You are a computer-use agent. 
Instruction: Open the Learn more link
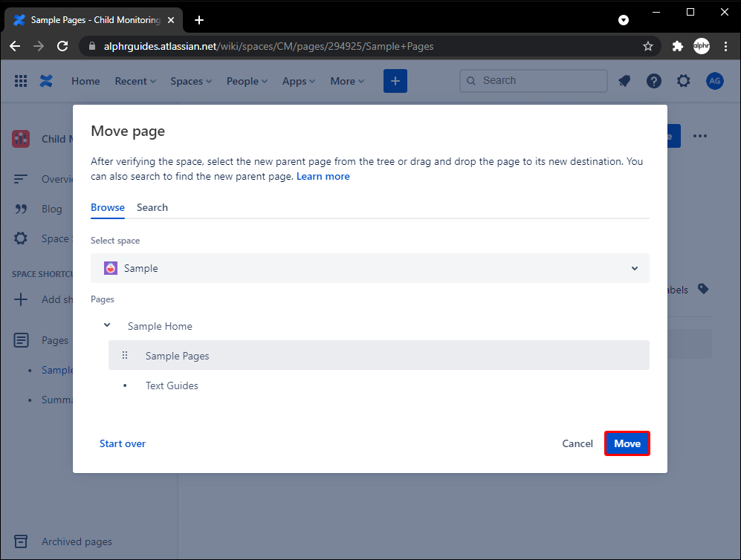coord(323,176)
